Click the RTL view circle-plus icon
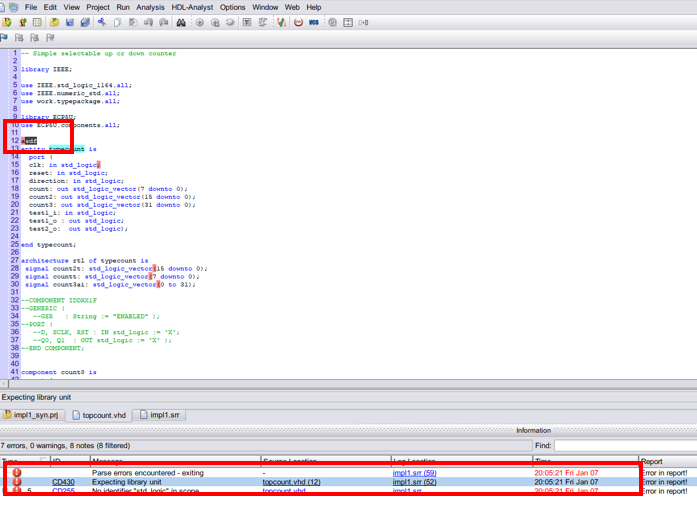 200,22
